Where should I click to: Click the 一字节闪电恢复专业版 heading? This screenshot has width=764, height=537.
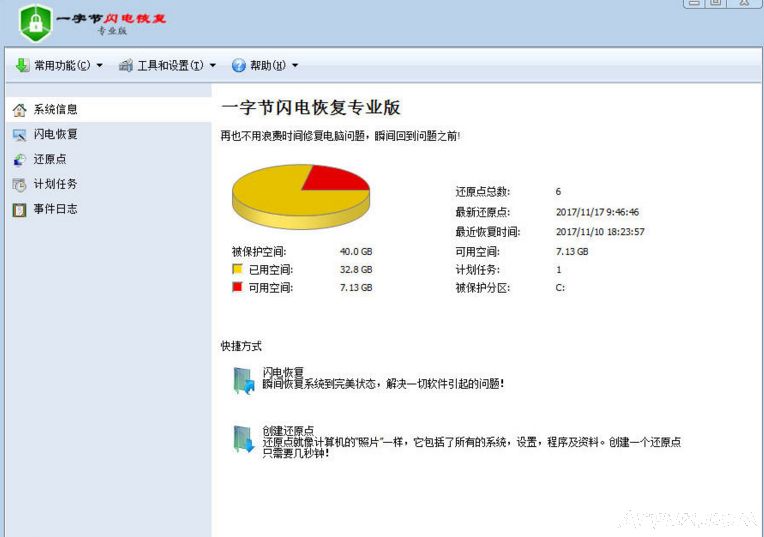pyautogui.click(x=311, y=108)
